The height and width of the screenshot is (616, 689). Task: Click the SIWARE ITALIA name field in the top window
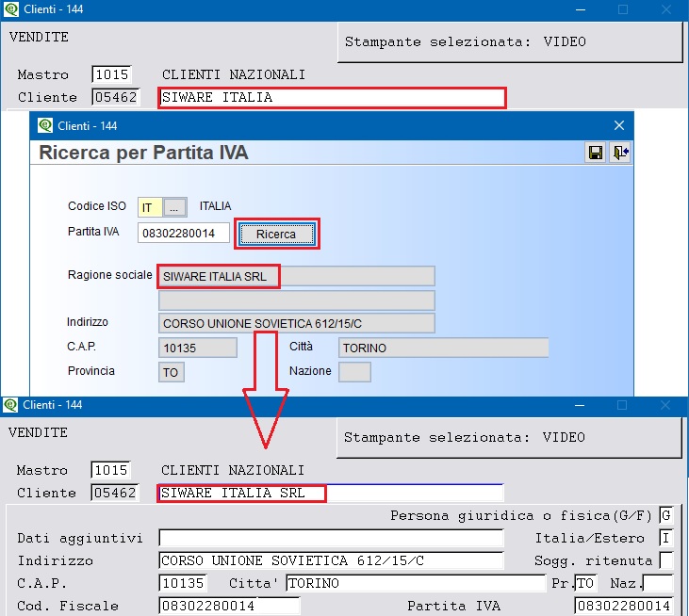[x=332, y=97]
